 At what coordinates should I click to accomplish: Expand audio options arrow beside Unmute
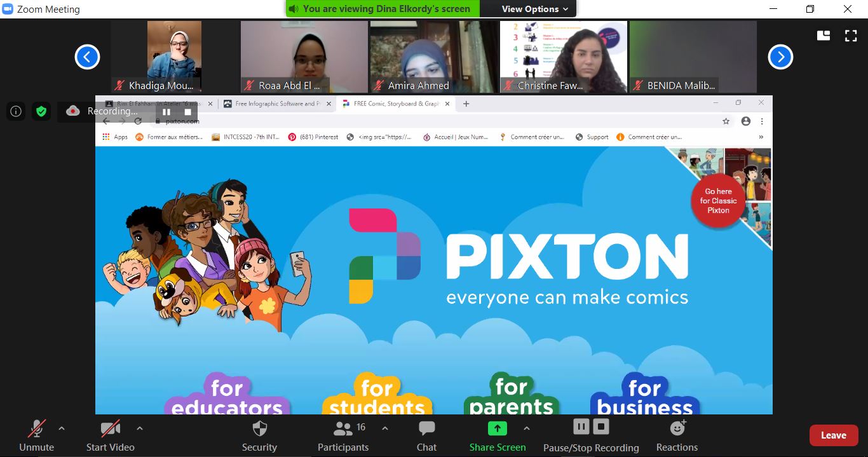(x=62, y=428)
